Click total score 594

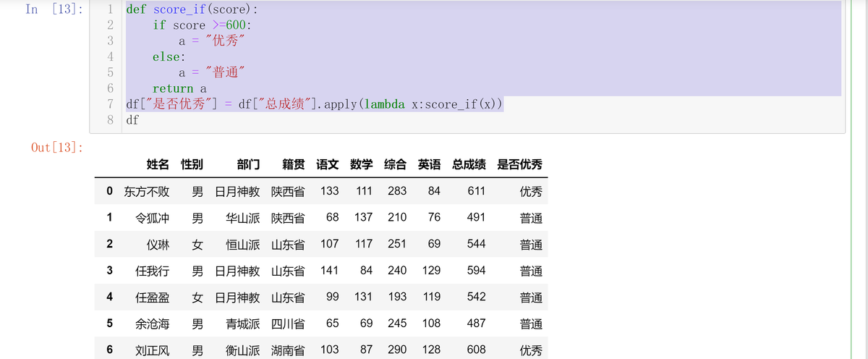pyautogui.click(x=477, y=271)
